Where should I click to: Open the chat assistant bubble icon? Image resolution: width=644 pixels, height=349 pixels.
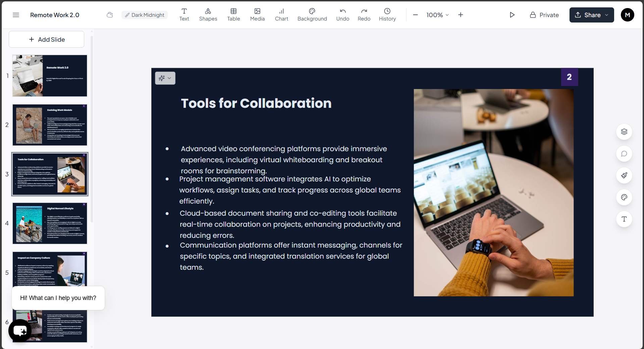(20, 331)
